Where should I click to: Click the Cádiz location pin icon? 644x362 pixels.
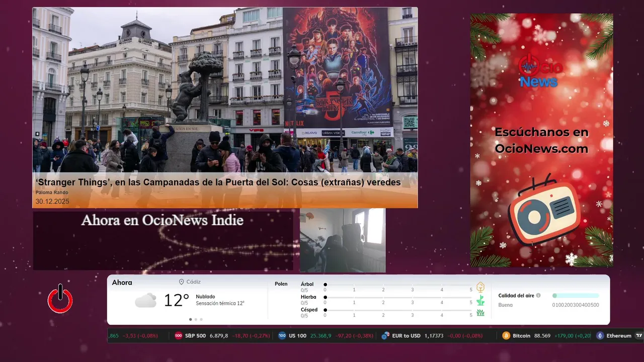181,282
